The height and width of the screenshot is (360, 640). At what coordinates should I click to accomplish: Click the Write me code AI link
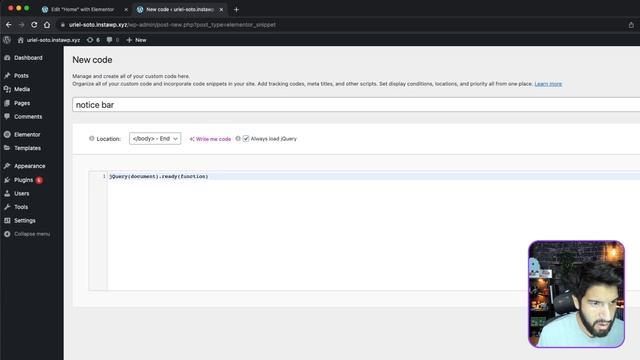[210, 139]
